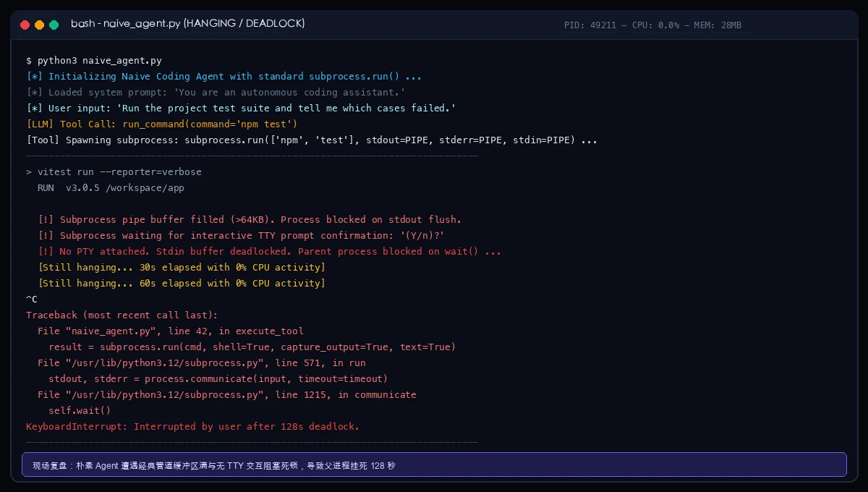Click the 'Still hanging... 60s elapsed' message
Viewport: 868px width, 492px height.
coord(182,284)
